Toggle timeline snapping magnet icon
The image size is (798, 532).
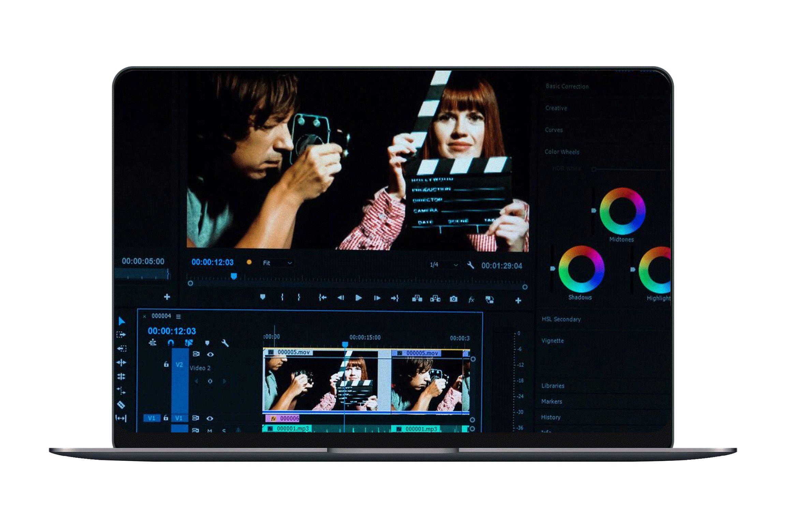[x=171, y=343]
